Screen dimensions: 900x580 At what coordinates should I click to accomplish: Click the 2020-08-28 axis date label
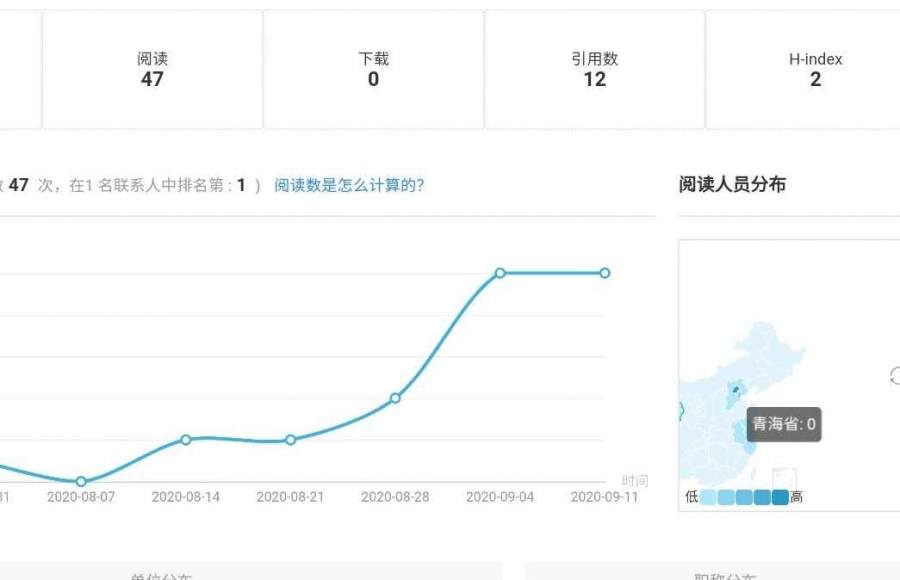pyautogui.click(x=395, y=497)
